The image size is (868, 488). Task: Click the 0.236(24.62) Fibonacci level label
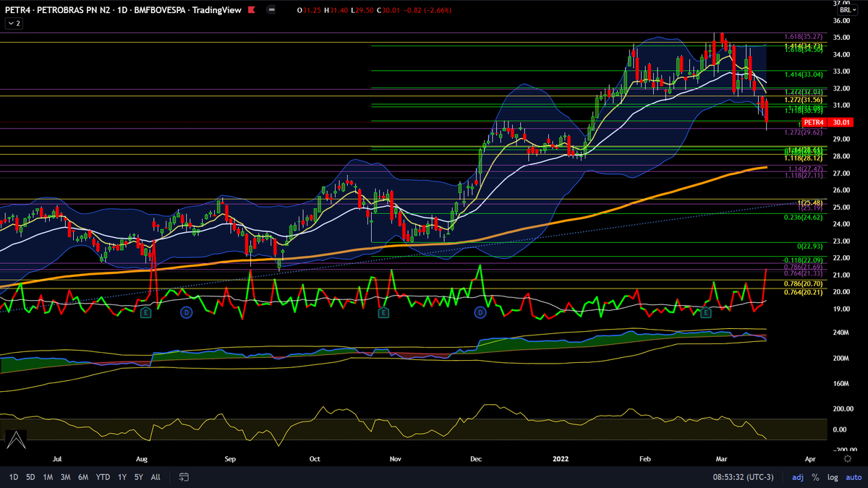coord(804,217)
